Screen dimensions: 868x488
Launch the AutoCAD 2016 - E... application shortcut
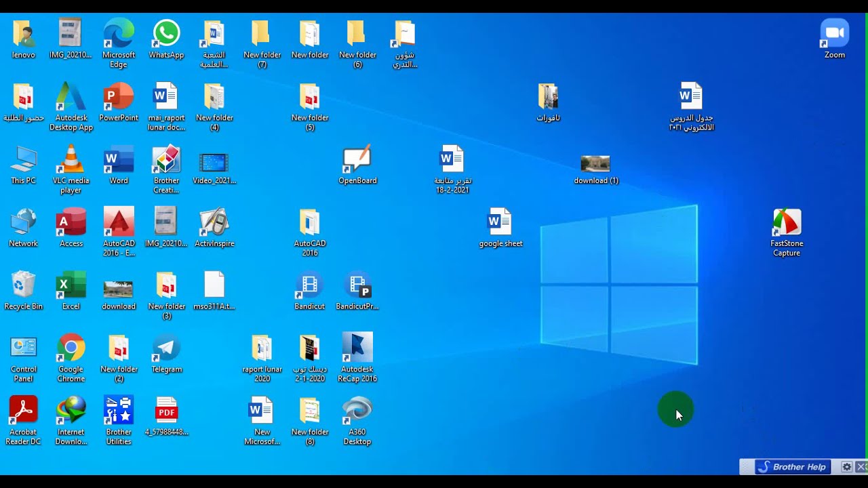pyautogui.click(x=119, y=232)
